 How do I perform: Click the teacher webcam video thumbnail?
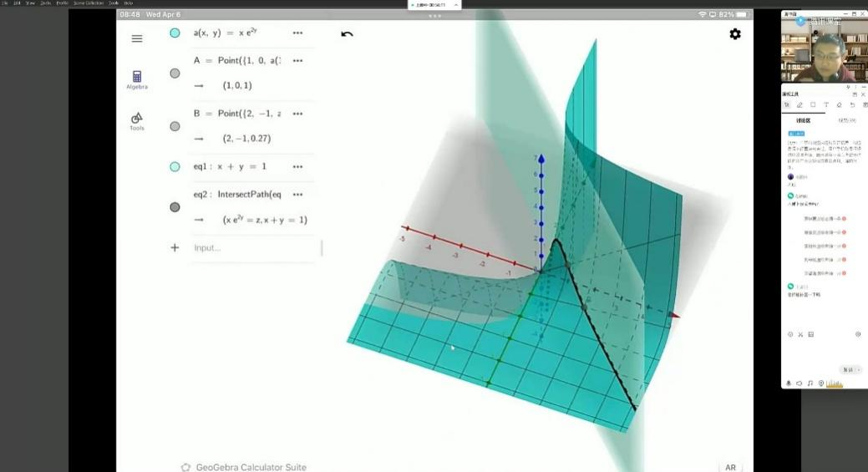823,52
